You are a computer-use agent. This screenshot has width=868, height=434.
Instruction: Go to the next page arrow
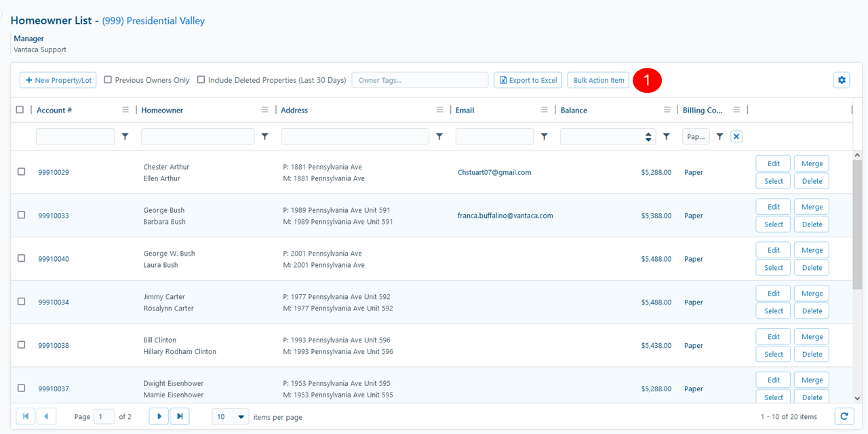[x=159, y=416]
